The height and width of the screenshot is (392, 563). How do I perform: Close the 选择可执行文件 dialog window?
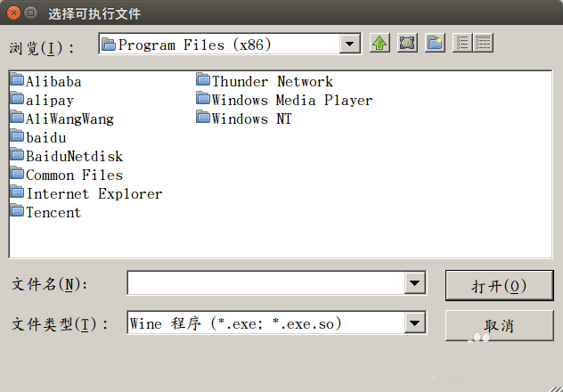(x=13, y=13)
